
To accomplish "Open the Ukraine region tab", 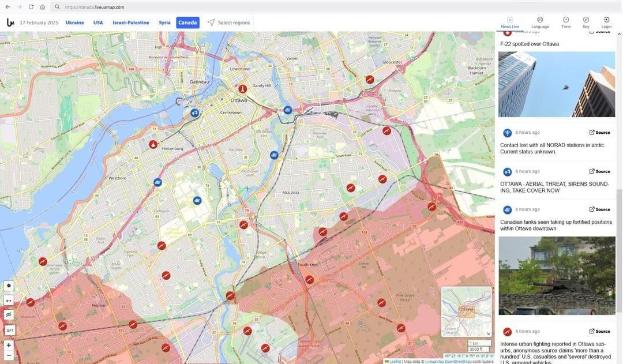I will (74, 22).
